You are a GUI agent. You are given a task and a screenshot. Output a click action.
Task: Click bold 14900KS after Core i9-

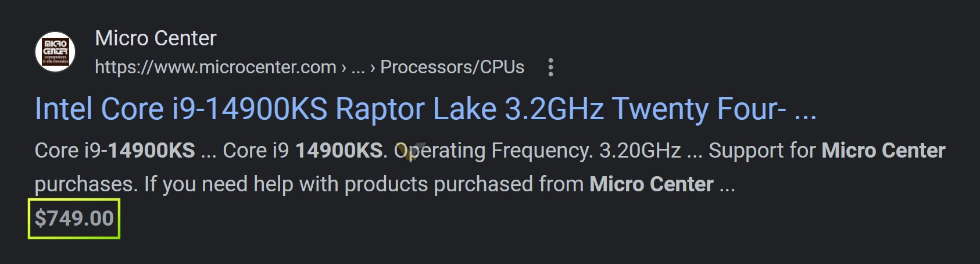point(151,151)
